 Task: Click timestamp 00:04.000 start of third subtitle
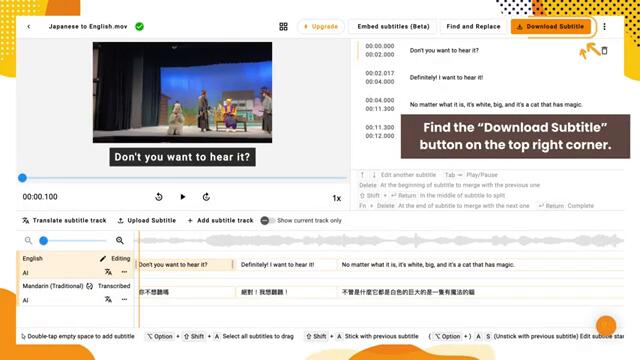coord(380,100)
